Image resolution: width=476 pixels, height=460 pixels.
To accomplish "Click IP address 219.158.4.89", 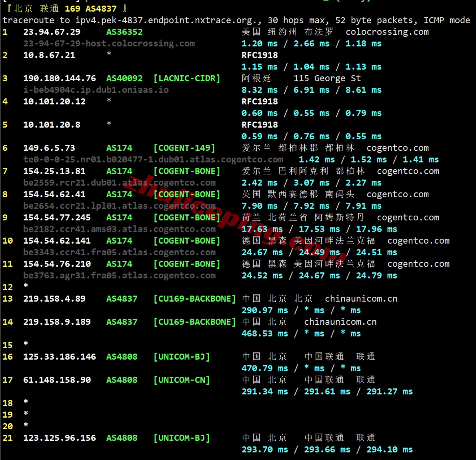I will (x=54, y=299).
